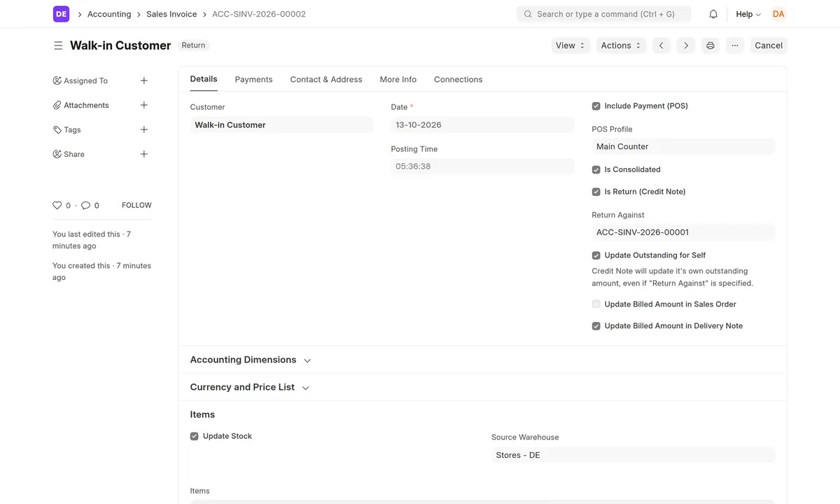Click the POS Profile Main Counter field

coord(683,147)
